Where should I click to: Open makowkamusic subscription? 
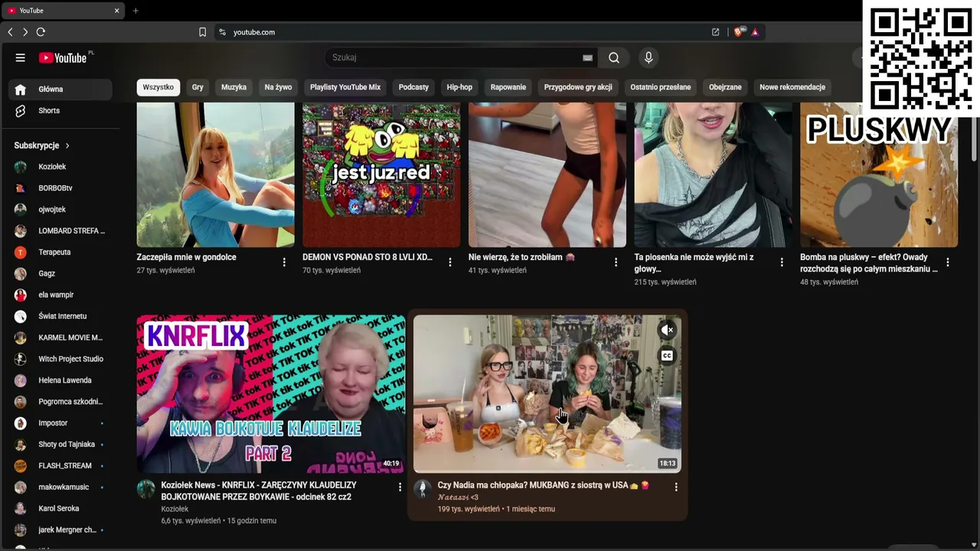pos(60,487)
